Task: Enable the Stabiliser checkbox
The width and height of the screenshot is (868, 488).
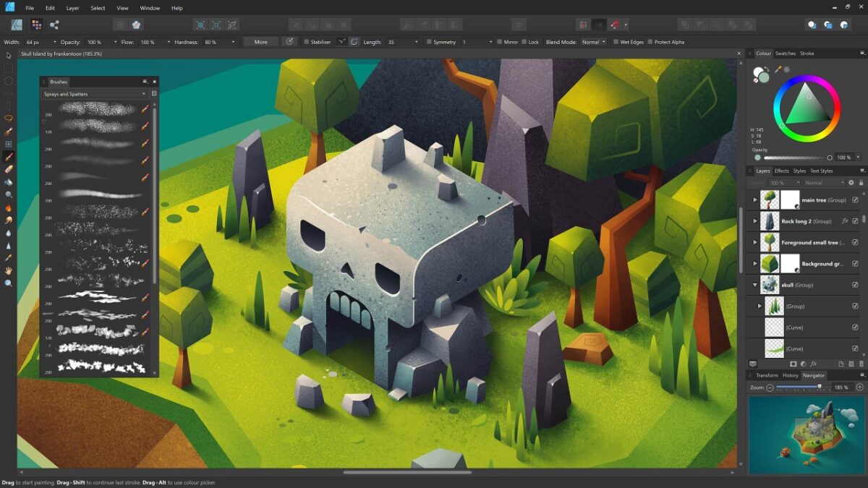Action: click(x=307, y=42)
